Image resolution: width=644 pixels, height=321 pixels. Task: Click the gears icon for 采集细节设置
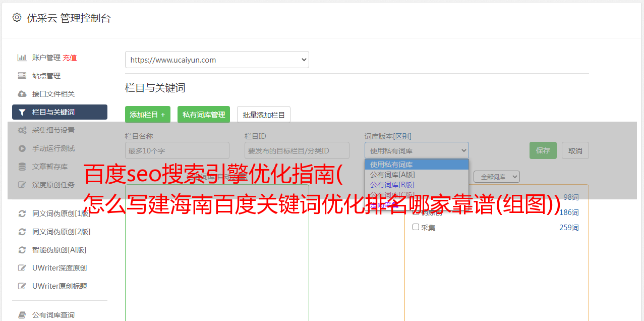[x=22, y=130]
